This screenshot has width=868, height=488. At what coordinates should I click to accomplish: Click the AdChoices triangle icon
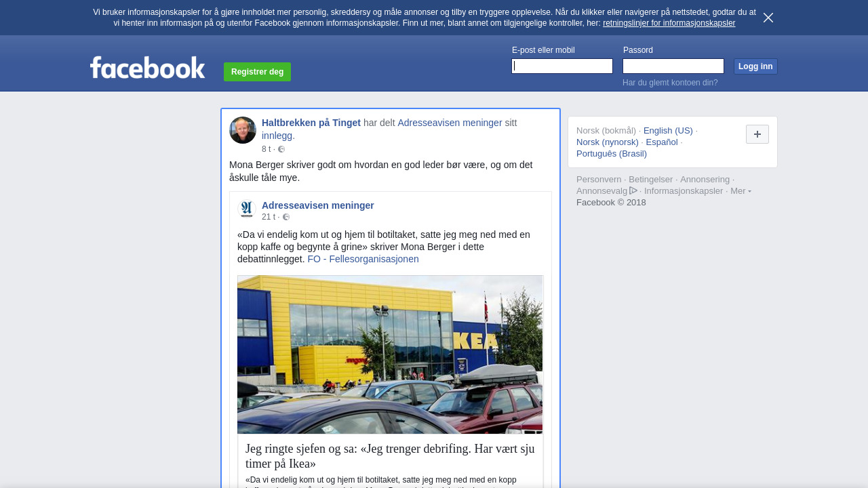(x=633, y=190)
